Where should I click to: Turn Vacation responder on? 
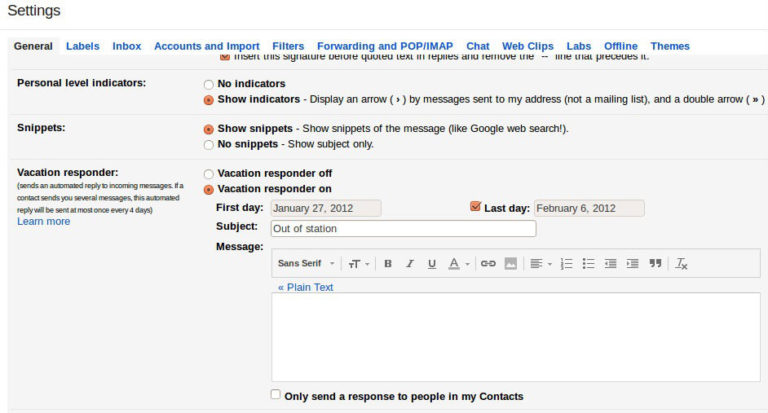pos(209,190)
